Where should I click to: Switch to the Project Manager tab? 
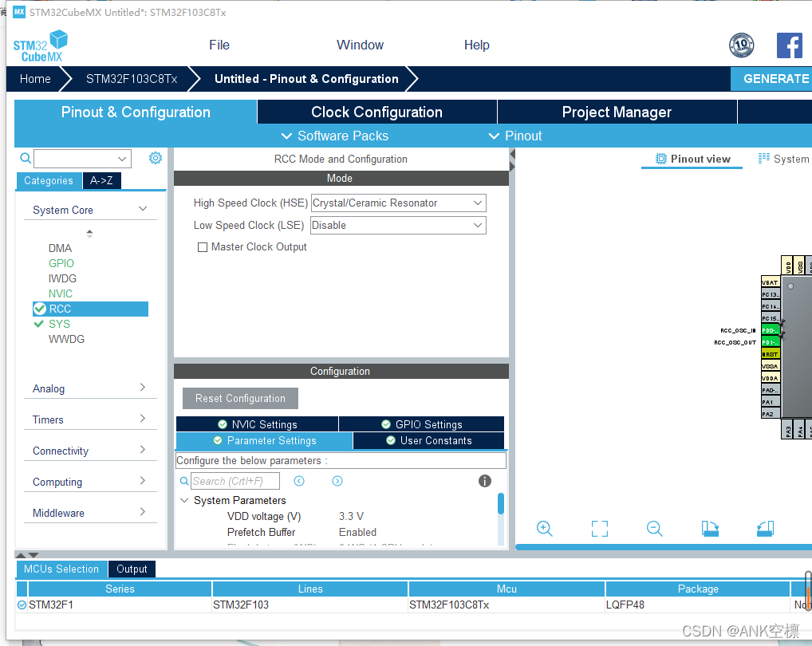tap(617, 112)
